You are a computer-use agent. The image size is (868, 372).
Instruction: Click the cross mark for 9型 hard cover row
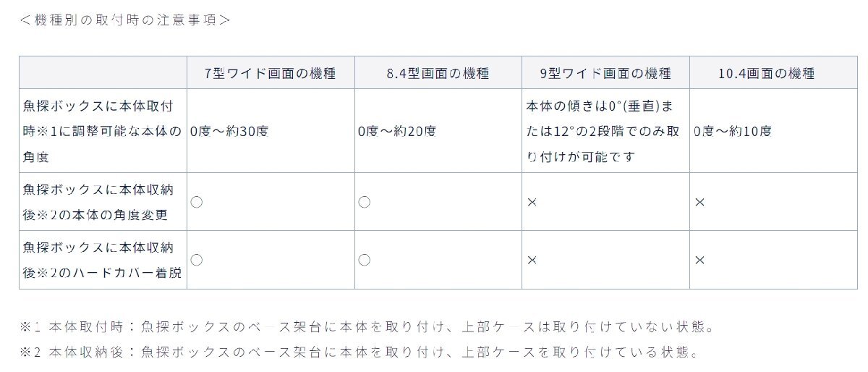pyautogui.click(x=532, y=260)
